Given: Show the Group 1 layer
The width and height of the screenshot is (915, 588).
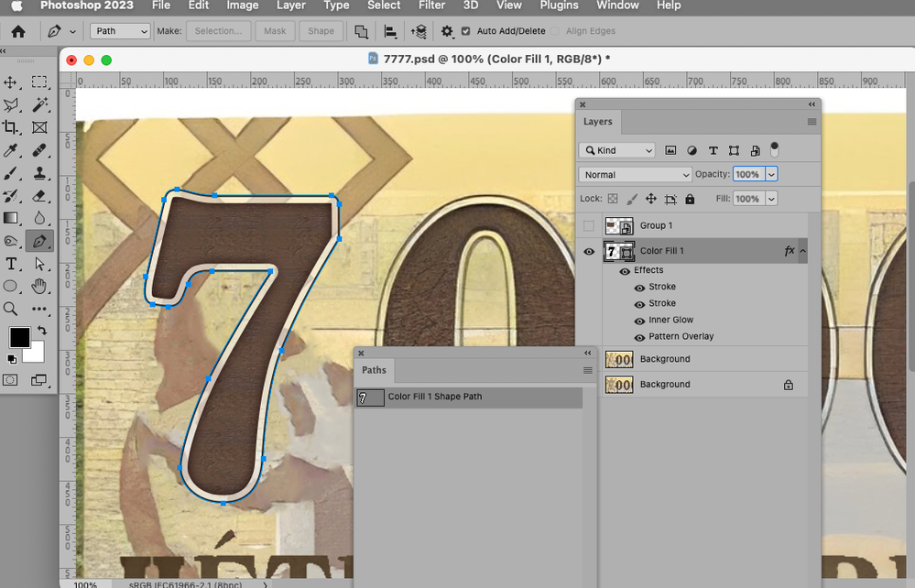Looking at the screenshot, I should coord(589,225).
